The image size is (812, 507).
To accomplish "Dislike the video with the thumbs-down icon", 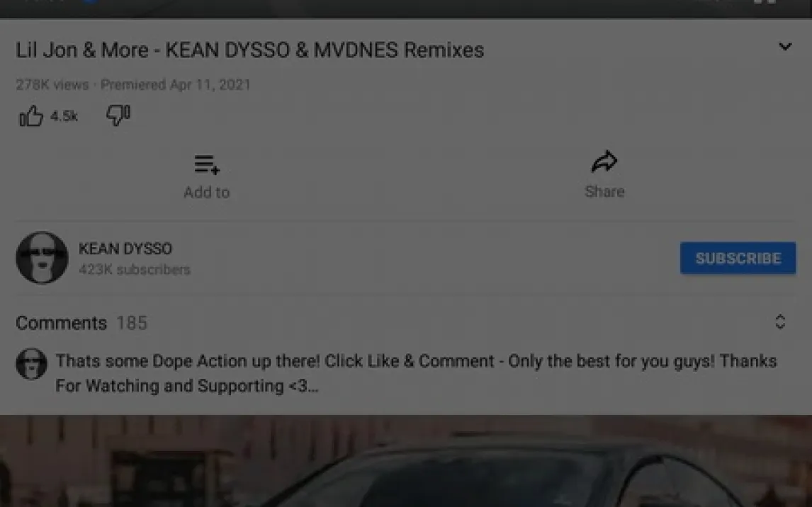I will point(118,115).
